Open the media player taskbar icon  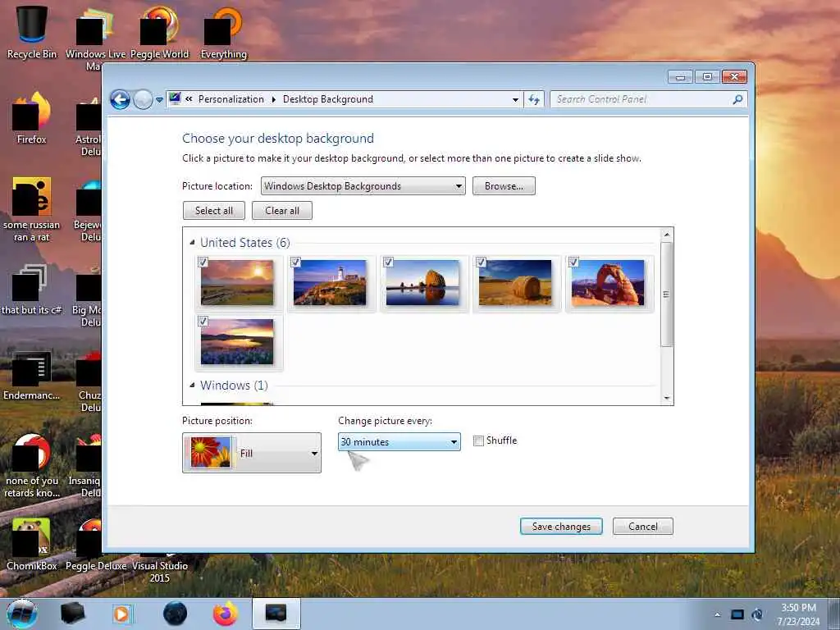(x=122, y=614)
